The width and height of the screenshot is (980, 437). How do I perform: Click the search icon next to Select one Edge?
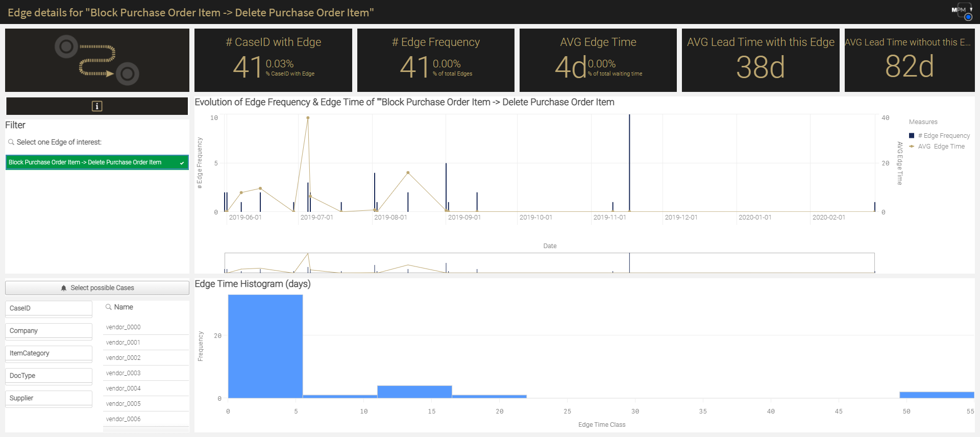[11, 142]
